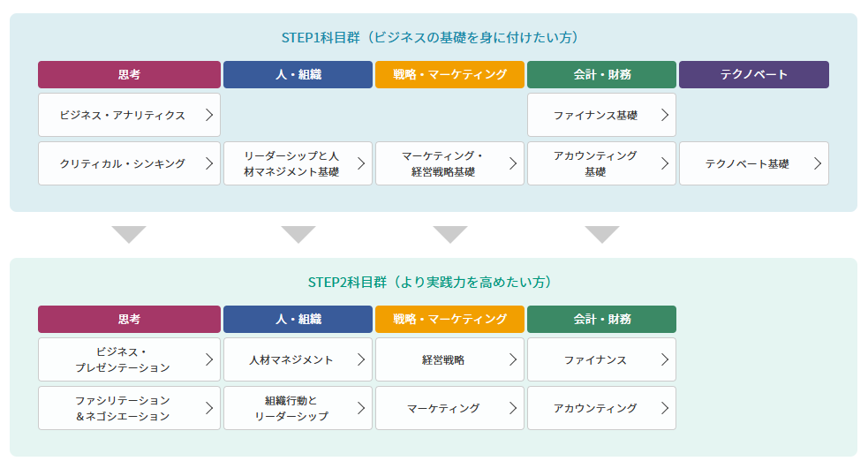The height and width of the screenshot is (461, 868).
Task: Select the テクノベート category header
Action: pos(753,74)
